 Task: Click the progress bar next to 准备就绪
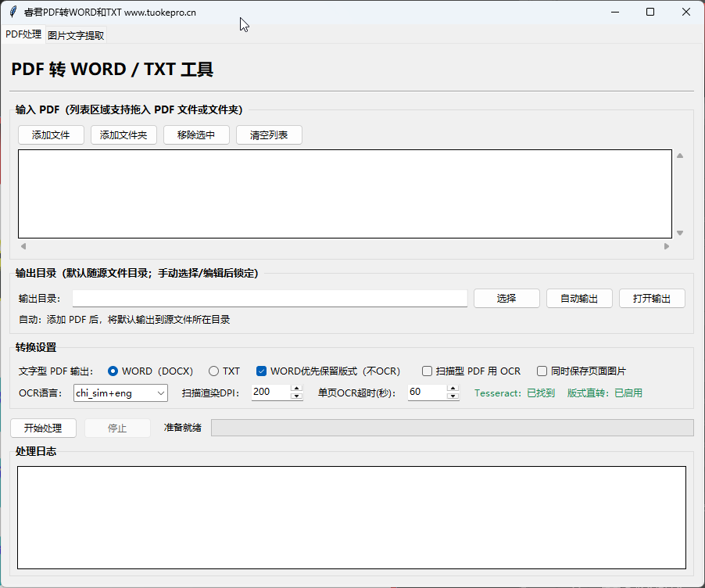click(x=453, y=428)
